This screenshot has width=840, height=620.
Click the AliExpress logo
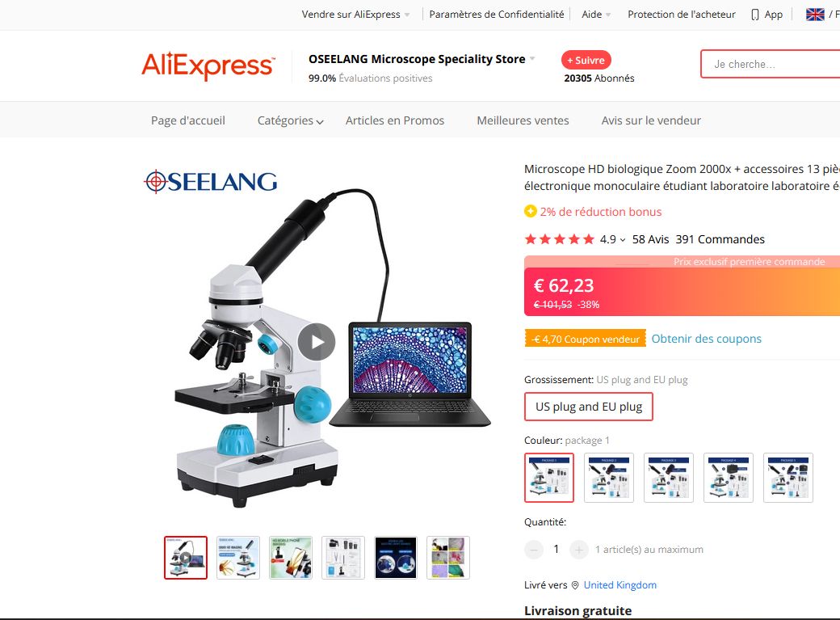[208, 65]
